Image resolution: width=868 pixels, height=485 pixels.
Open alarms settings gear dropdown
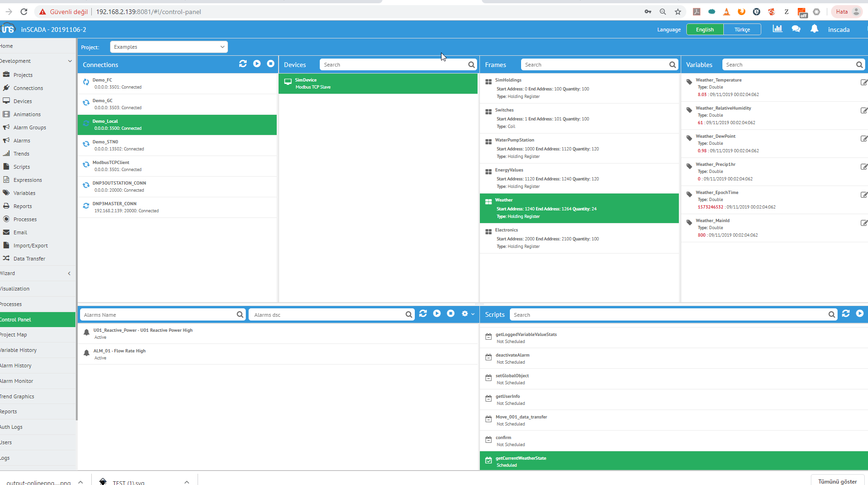pos(467,314)
